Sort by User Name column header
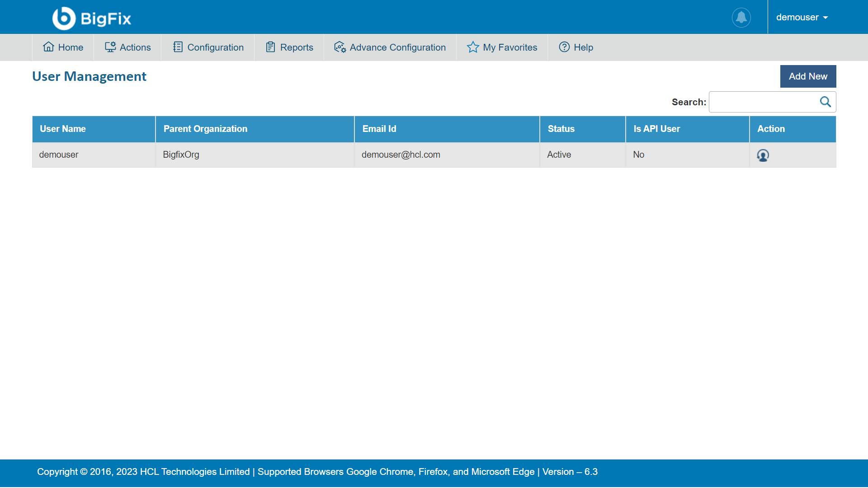The height and width of the screenshot is (488, 868). coord(63,129)
